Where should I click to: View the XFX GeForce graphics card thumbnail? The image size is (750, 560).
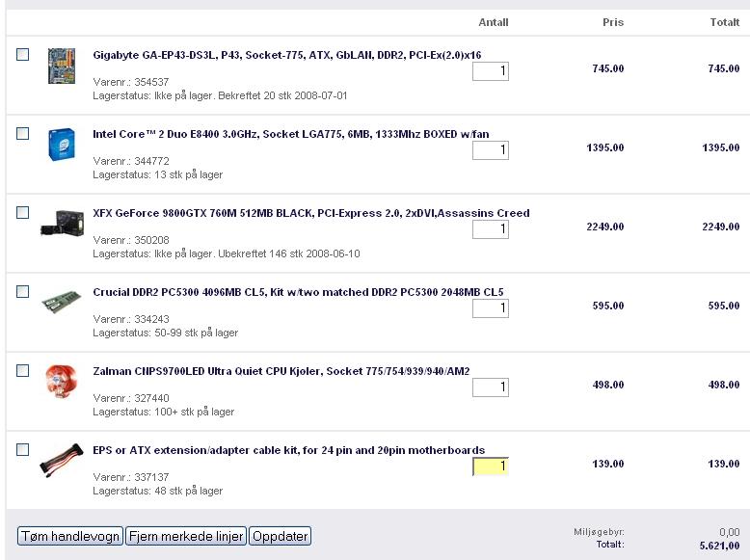pyautogui.click(x=63, y=223)
